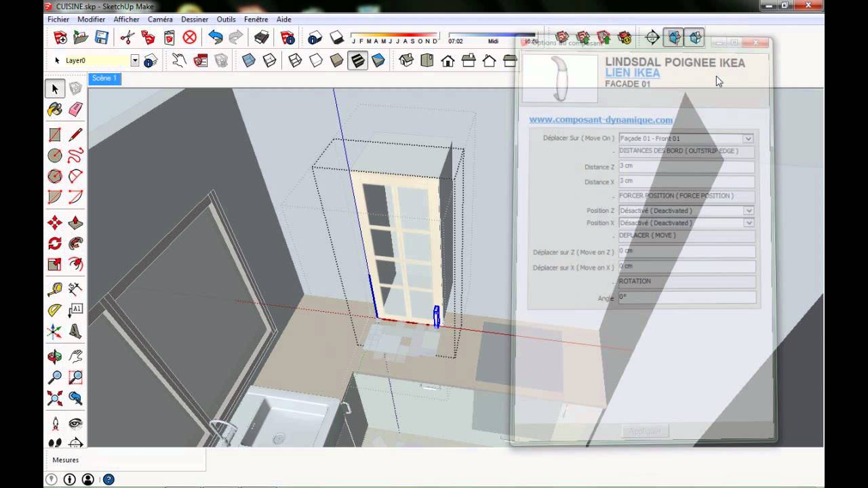The width and height of the screenshot is (868, 488).
Task: Select the Scène 1 tab
Action: [x=104, y=78]
